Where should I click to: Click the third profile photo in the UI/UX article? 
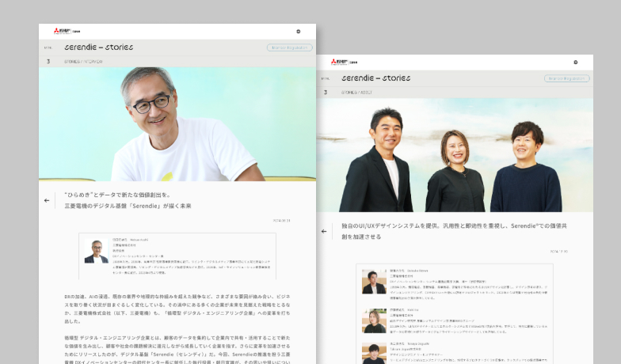(x=374, y=353)
